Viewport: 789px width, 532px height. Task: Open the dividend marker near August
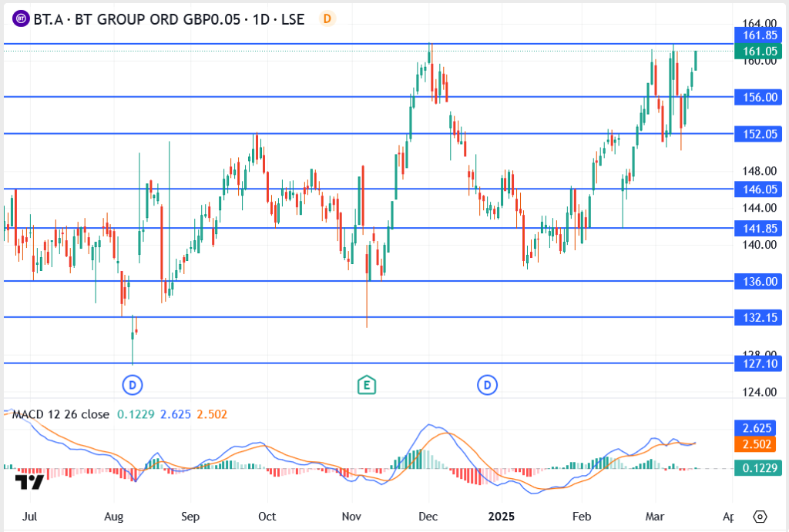tap(133, 383)
